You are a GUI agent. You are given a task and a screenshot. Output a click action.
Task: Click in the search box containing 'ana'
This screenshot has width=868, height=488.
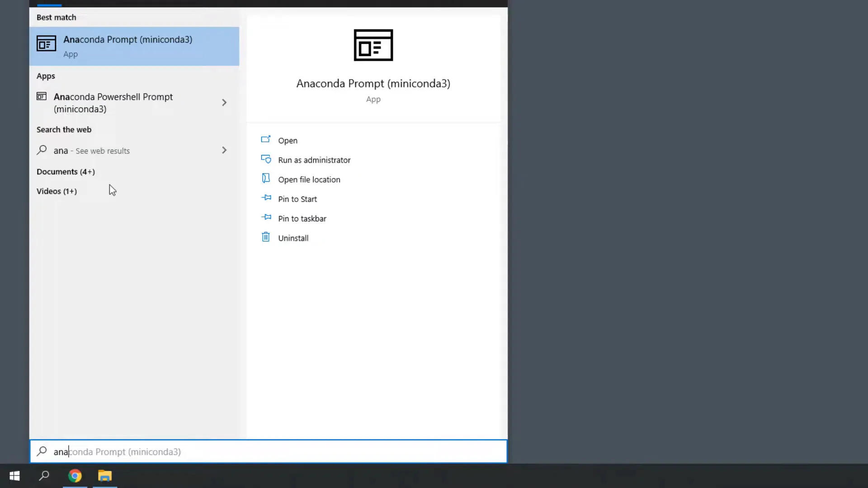pyautogui.click(x=271, y=451)
